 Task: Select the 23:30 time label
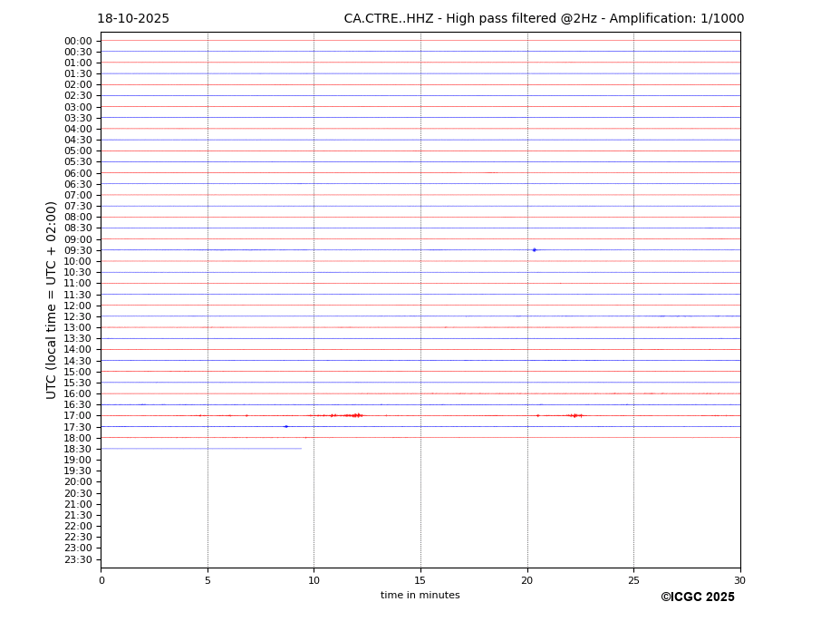pos(78,559)
